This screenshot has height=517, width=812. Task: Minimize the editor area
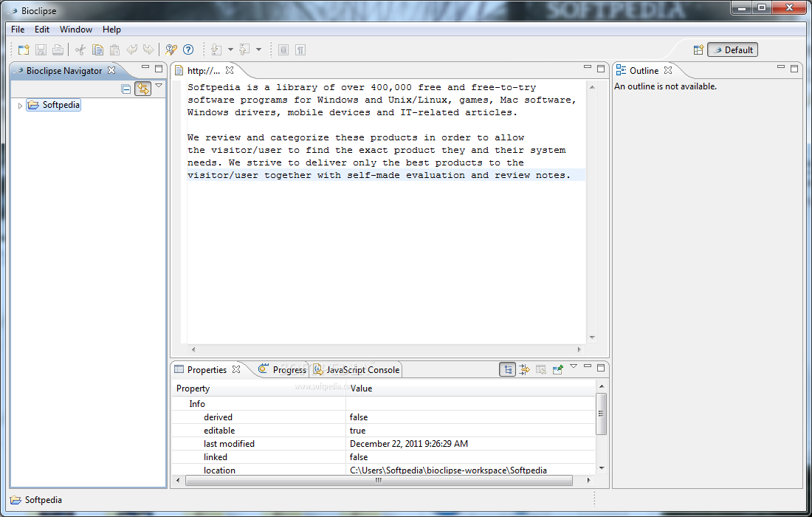(588, 67)
